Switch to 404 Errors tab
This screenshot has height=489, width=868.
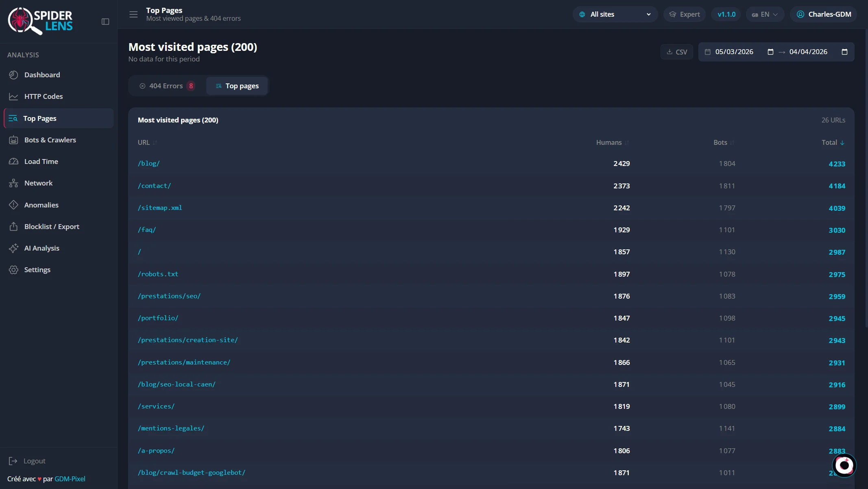coord(167,86)
